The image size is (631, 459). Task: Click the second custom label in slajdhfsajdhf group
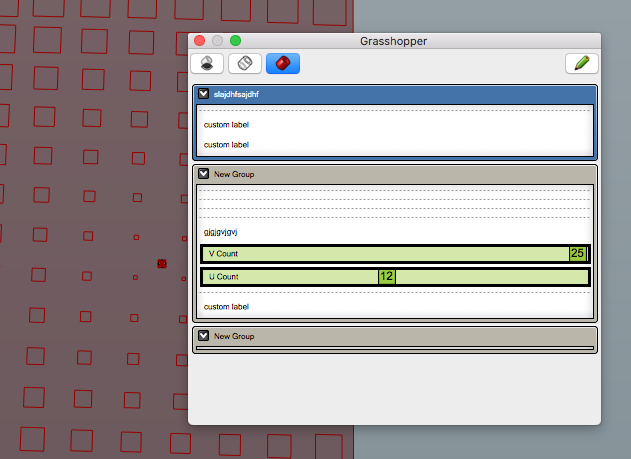(226, 145)
